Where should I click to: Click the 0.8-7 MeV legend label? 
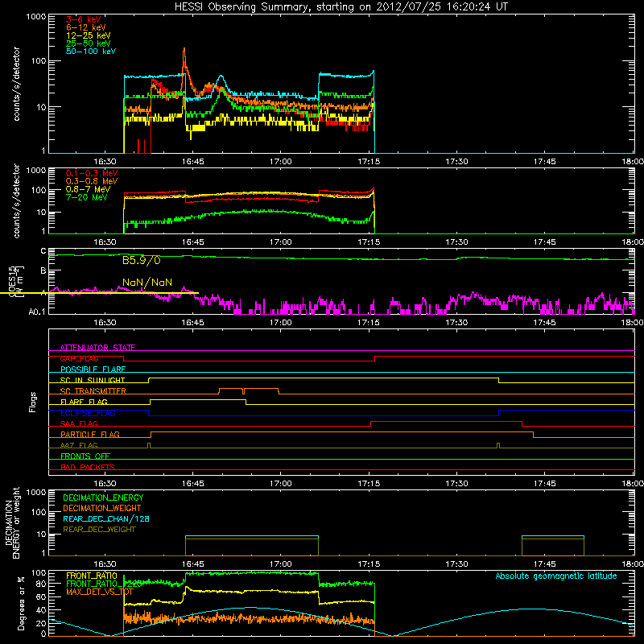coord(89,189)
